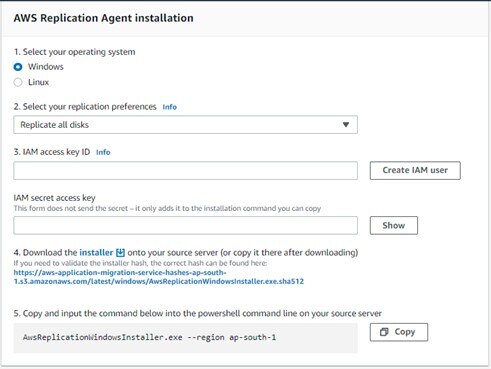
Task: Focus the IAM secret access key field
Action: coord(185,225)
